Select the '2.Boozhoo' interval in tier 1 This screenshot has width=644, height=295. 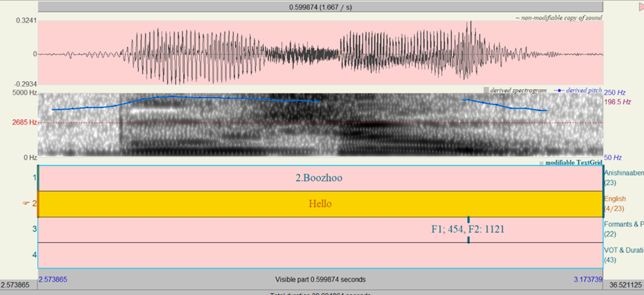click(x=320, y=178)
